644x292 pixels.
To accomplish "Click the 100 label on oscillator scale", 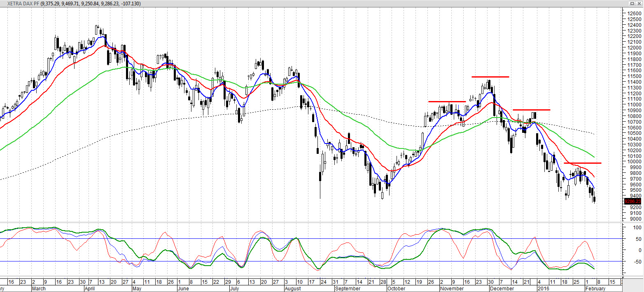I will pos(637,228).
